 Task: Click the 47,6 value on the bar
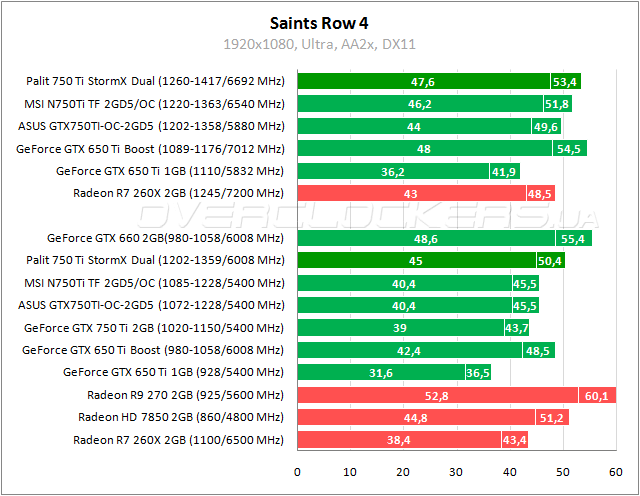(423, 82)
